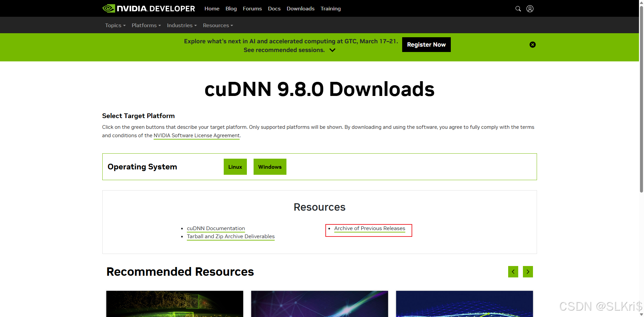Image resolution: width=644 pixels, height=317 pixels.
Task: Select Windows as operating system
Action: 270,167
